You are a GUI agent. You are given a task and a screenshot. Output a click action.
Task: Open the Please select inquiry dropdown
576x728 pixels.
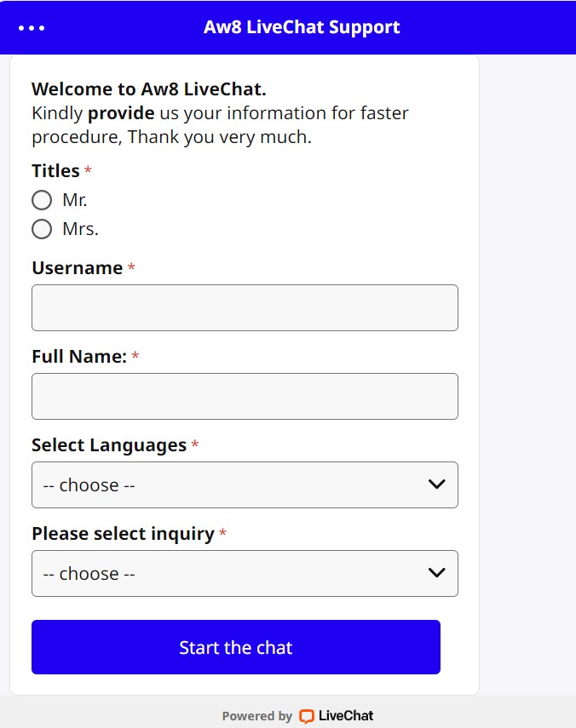(x=245, y=573)
